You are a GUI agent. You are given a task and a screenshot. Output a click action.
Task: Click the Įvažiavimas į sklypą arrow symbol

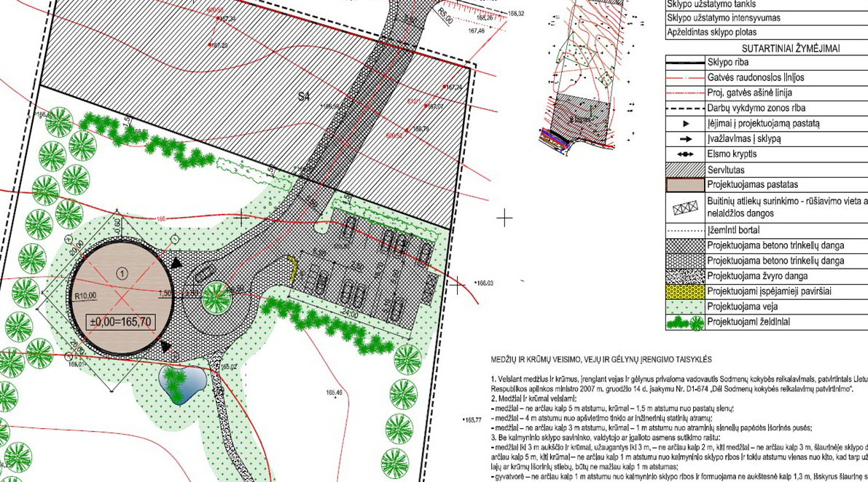(x=685, y=140)
